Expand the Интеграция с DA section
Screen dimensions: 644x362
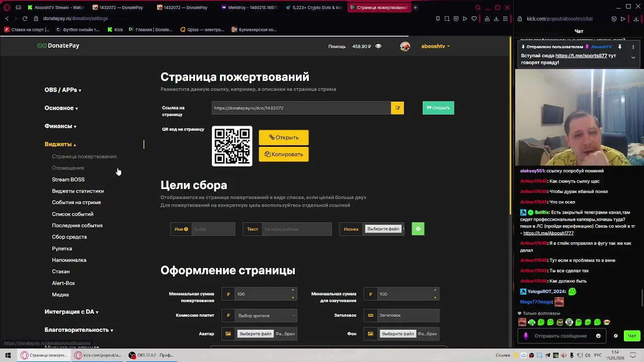coord(71,312)
